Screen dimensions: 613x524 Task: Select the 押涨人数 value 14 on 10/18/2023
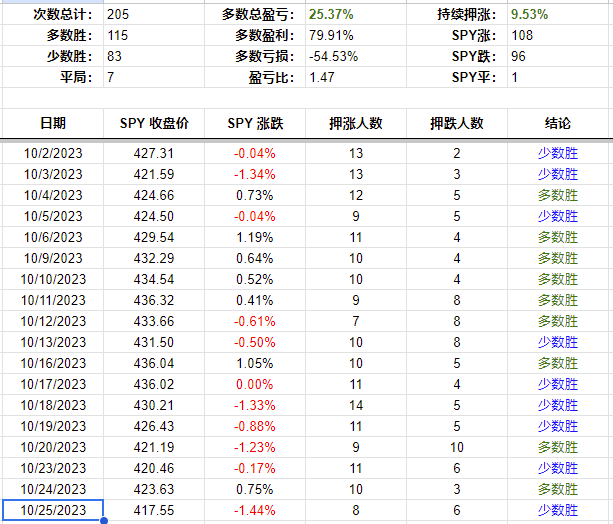pos(356,405)
